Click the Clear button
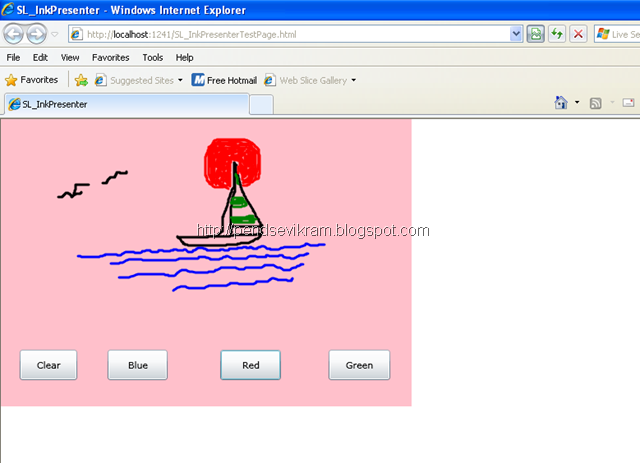The image size is (640, 463). point(49,365)
